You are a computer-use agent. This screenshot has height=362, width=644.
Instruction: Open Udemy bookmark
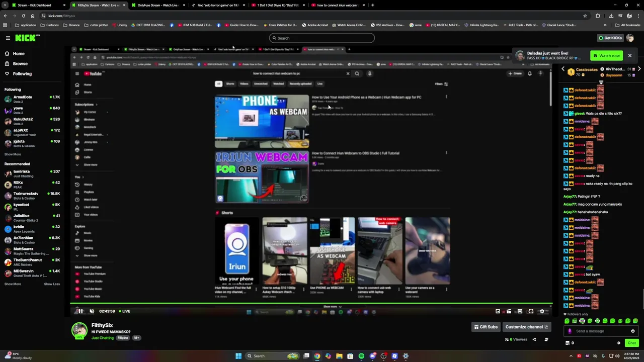(120, 25)
